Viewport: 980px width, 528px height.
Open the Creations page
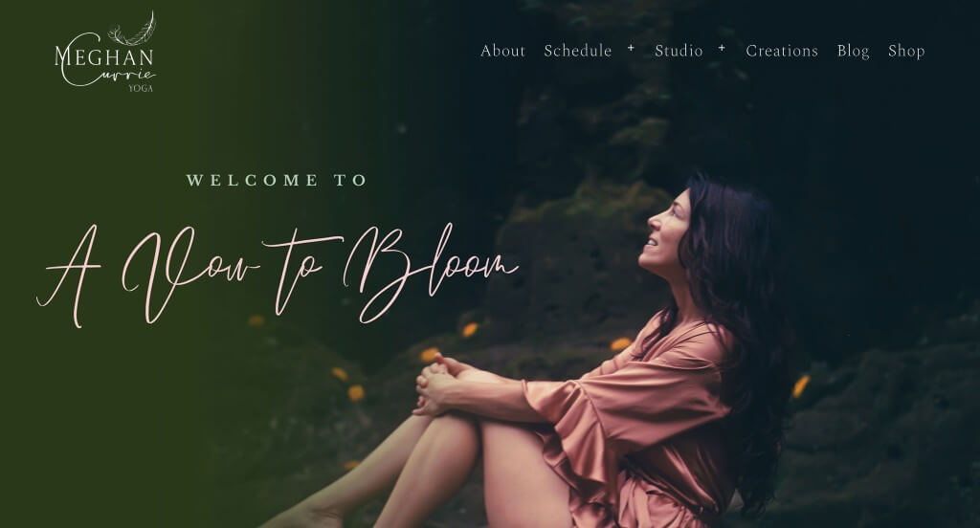pyautogui.click(x=782, y=51)
